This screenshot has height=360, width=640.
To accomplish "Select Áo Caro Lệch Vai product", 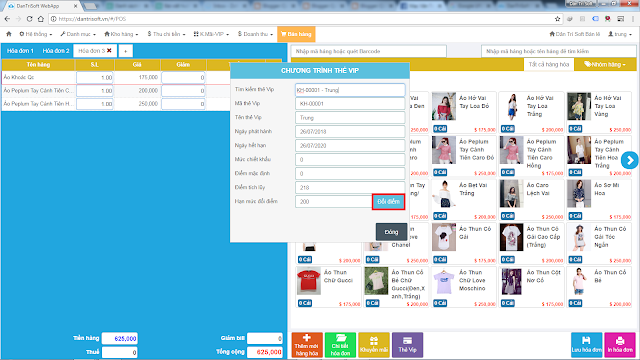I will [531, 200].
